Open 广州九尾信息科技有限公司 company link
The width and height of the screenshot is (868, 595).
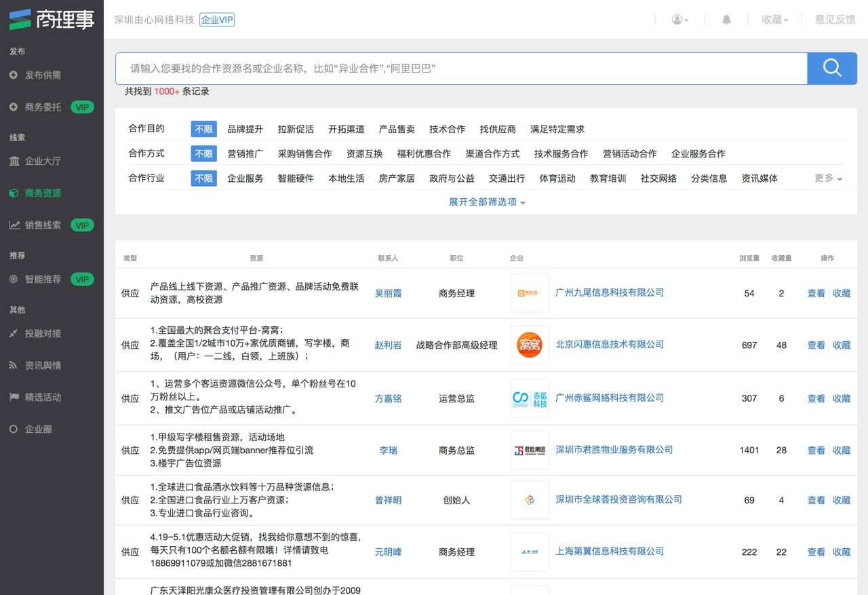click(609, 292)
